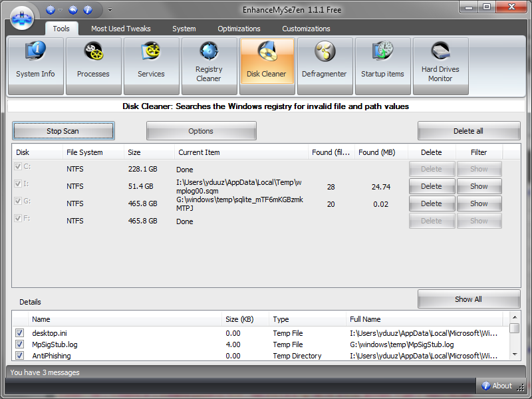Image resolution: width=532 pixels, height=399 pixels.
Task: Switch to the Optimizations tab
Action: (239, 29)
